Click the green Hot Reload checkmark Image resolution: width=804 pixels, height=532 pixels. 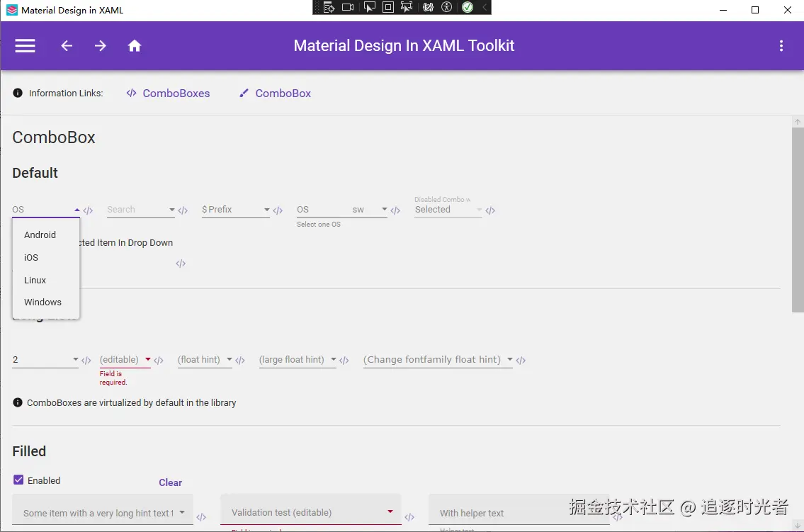pyautogui.click(x=467, y=7)
